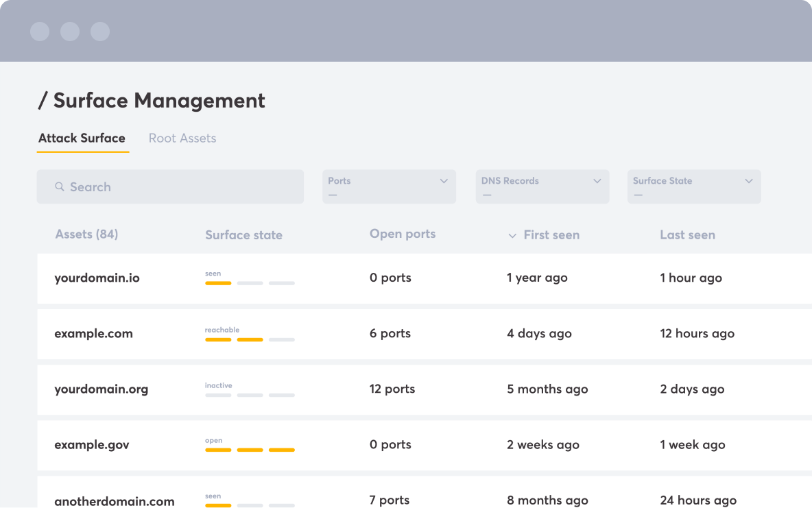This screenshot has width=812, height=508.
Task: Click the '8 months ago' first seen value
Action: [547, 500]
